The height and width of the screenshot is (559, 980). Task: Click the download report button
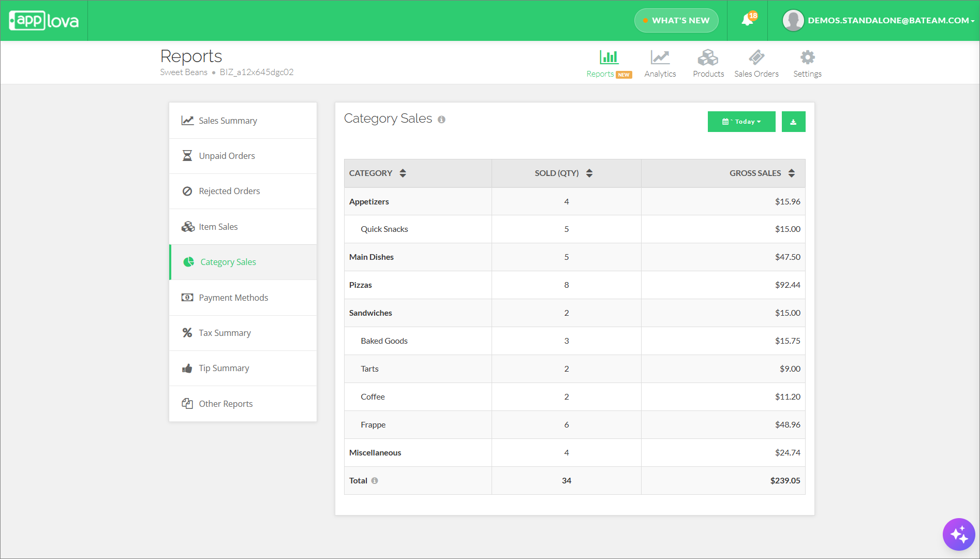click(x=793, y=122)
